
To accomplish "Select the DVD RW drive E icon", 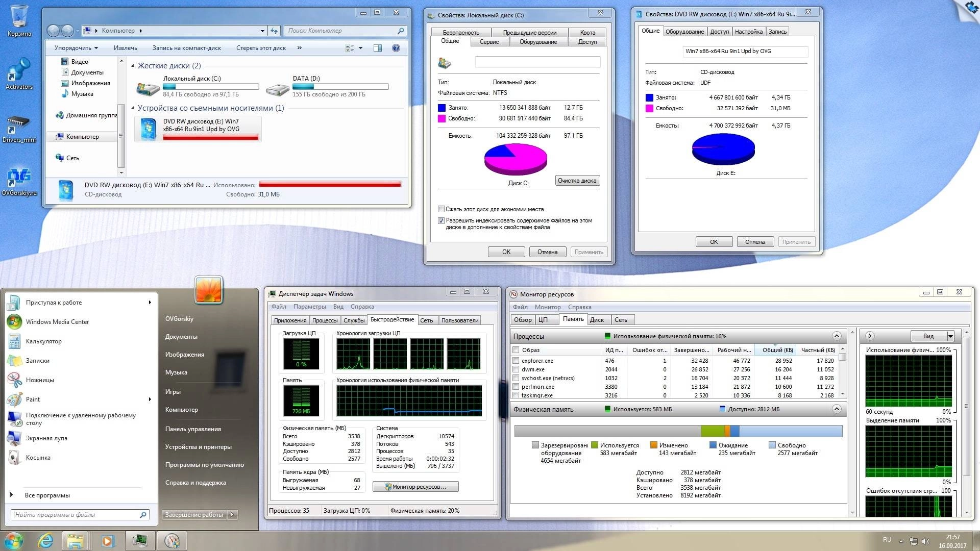I will (148, 129).
